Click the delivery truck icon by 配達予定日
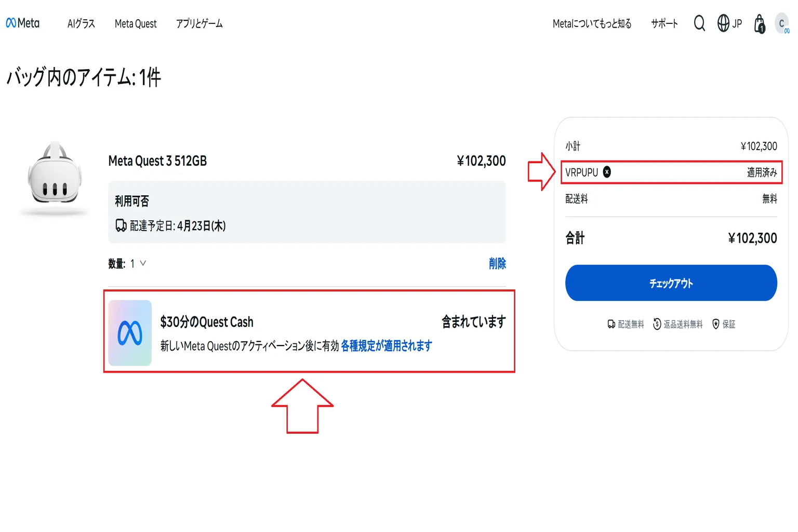 click(121, 225)
